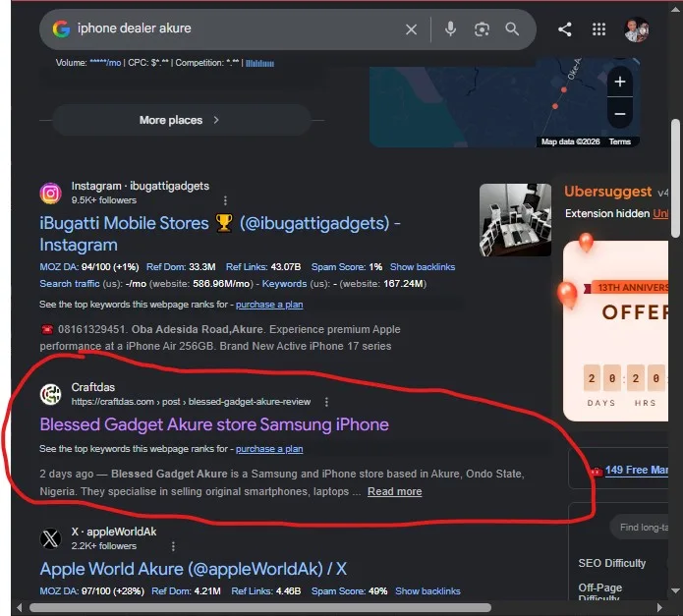Click the Find long-tail input field
The height and width of the screenshot is (616, 683).
coord(640,528)
